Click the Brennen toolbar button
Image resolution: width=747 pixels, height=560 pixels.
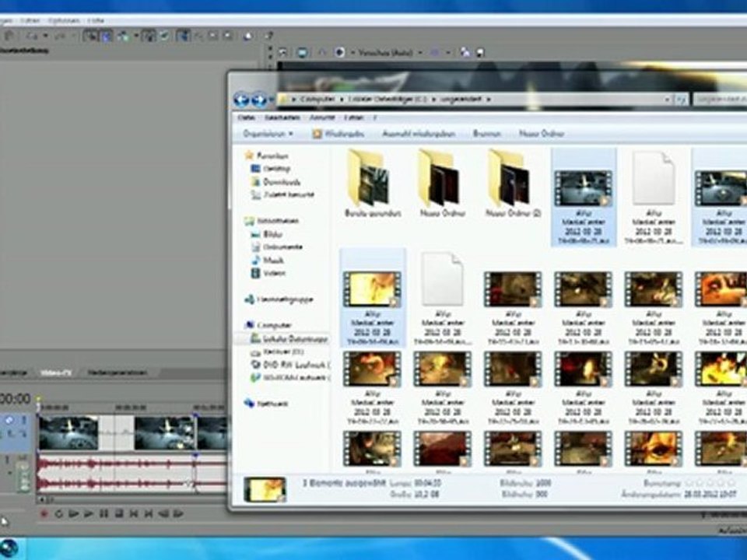487,134
